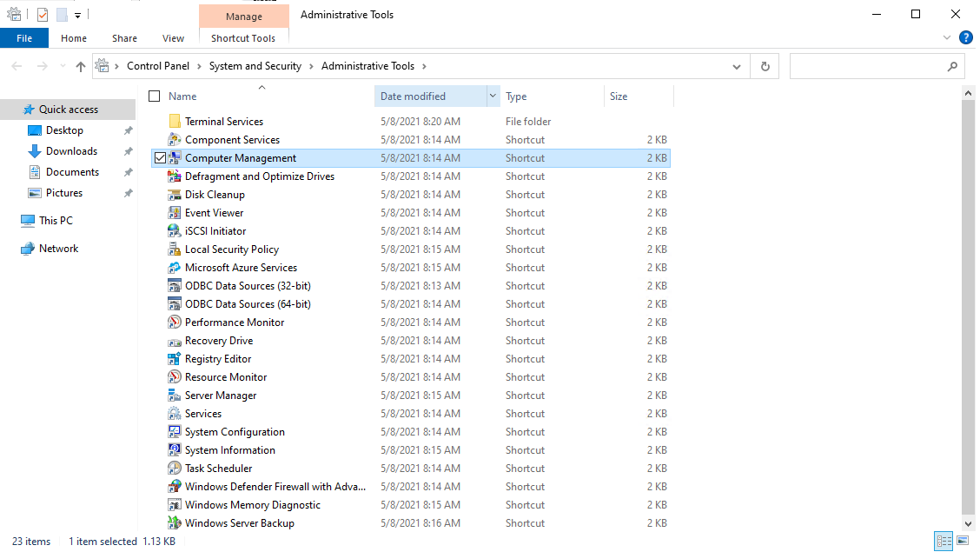Sort by the Date modified header

pyautogui.click(x=414, y=96)
